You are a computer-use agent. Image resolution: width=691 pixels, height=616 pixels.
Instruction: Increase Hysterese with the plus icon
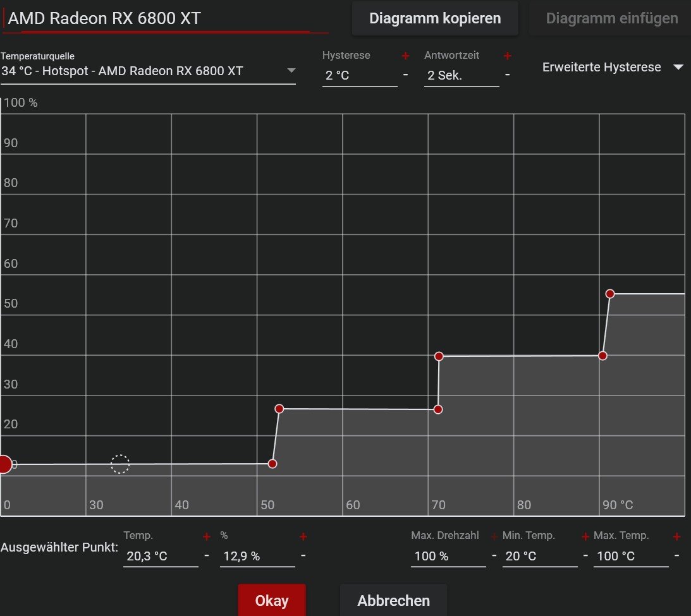click(405, 56)
